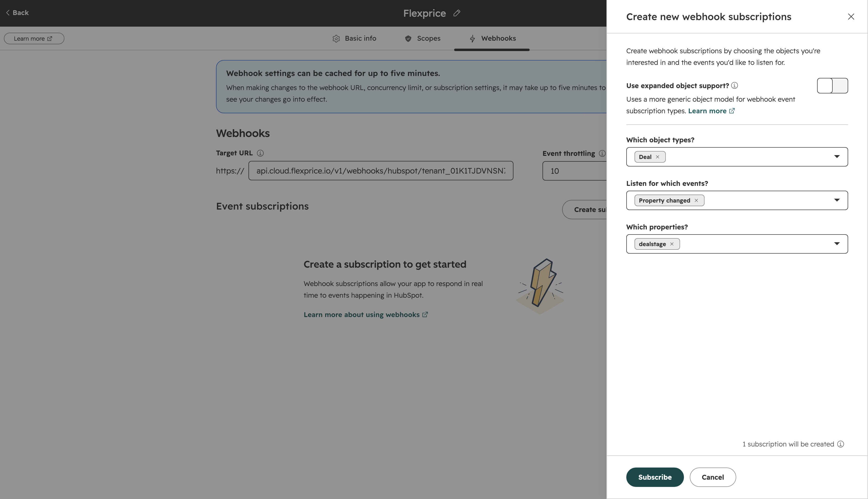Expand the object types dropdown

[x=837, y=157]
